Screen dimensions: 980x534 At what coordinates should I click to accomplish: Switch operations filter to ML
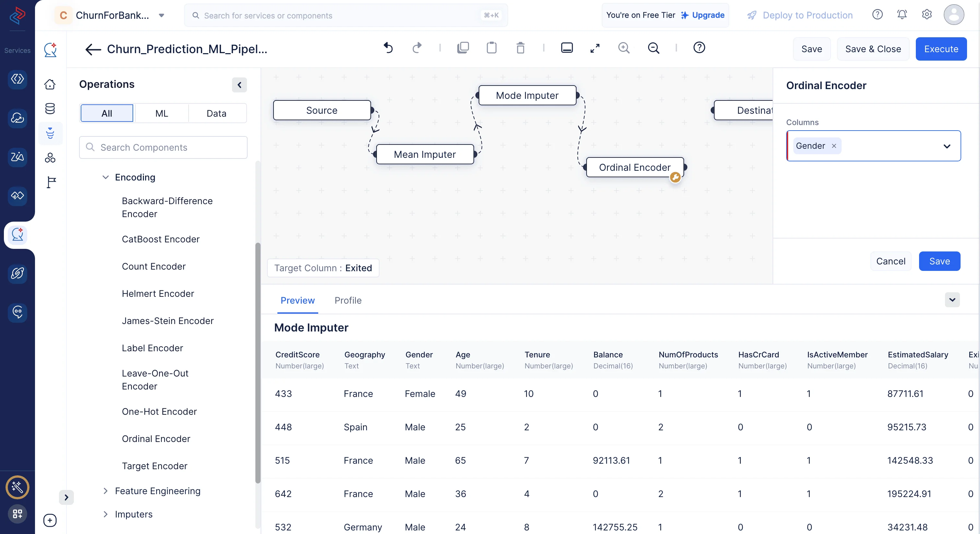pos(161,113)
